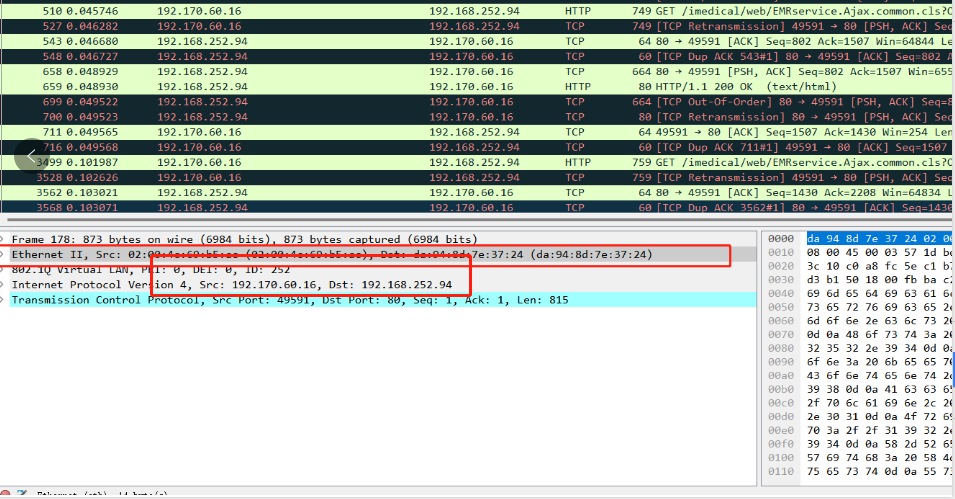The height and width of the screenshot is (499, 955).
Task: Select packet 548 TCP Dup ACK row
Action: [x=478, y=56]
